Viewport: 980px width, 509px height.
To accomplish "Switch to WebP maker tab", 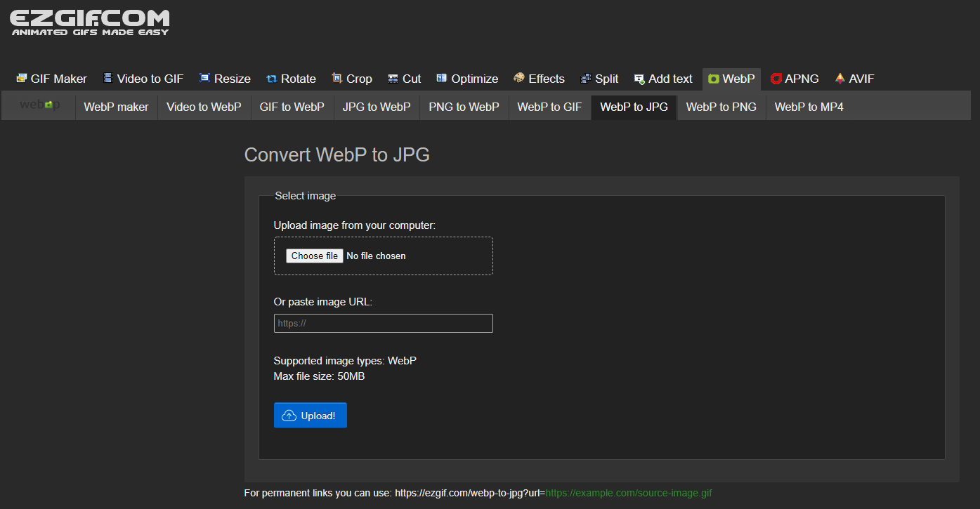I will coord(117,107).
